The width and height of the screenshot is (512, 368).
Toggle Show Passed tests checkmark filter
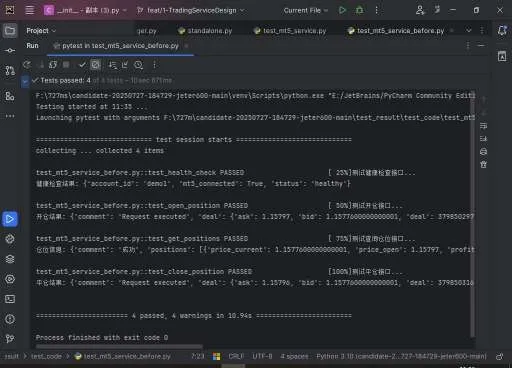click(x=82, y=65)
